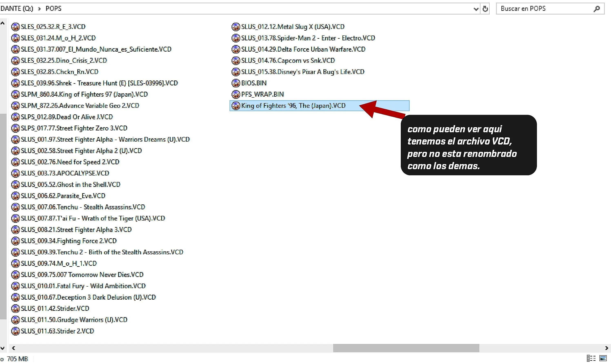Screen dimensions: 611x364
Task: Select the King of Fighters '96 file icon
Action: pyautogui.click(x=236, y=106)
